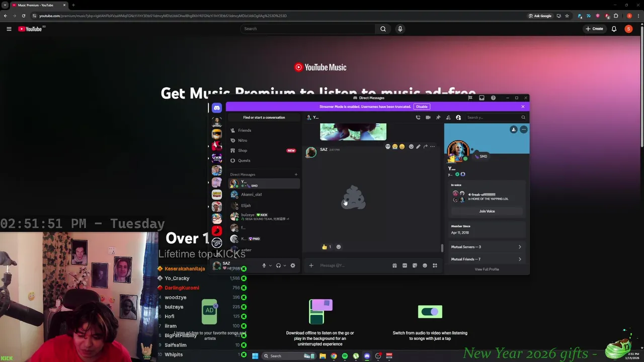Open message attachment plus menu
Viewport: 644px width, 362px height.
(x=311, y=265)
